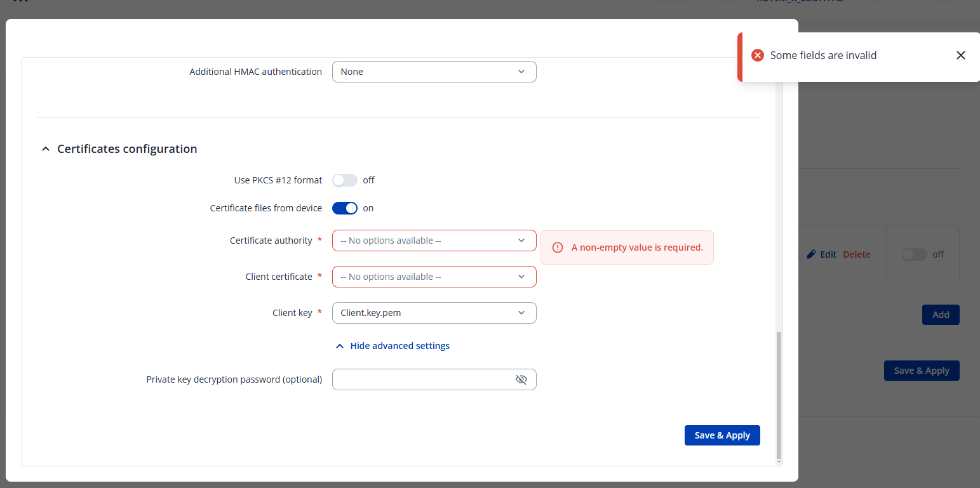Screen dimensions: 980x488
Task: Enable the Use PKCS #12 format switch
Action: pos(345,180)
